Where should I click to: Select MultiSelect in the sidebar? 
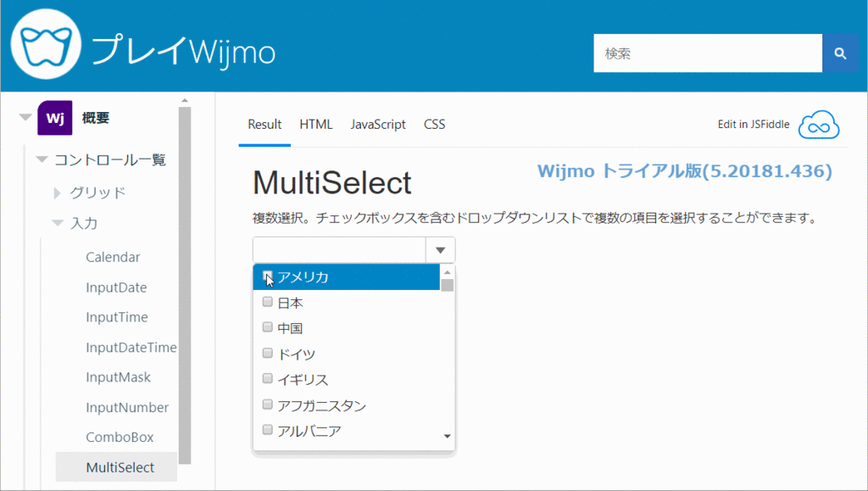pos(116,467)
